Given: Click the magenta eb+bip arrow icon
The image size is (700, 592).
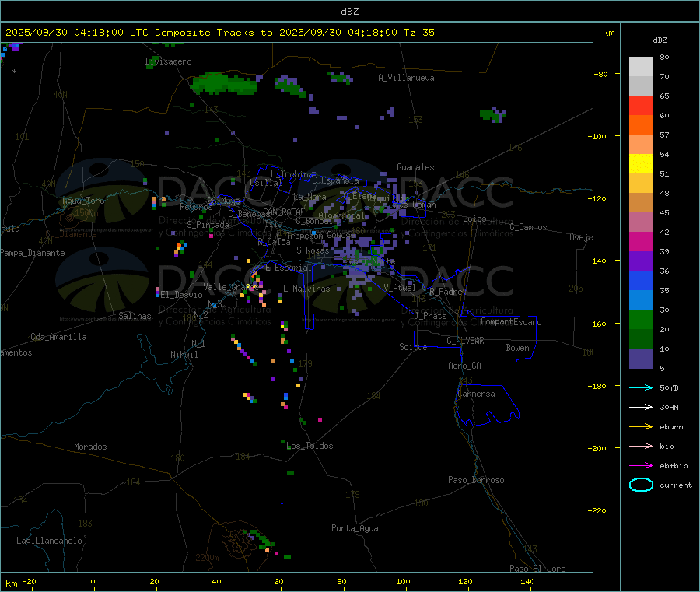Looking at the screenshot, I should point(641,466).
